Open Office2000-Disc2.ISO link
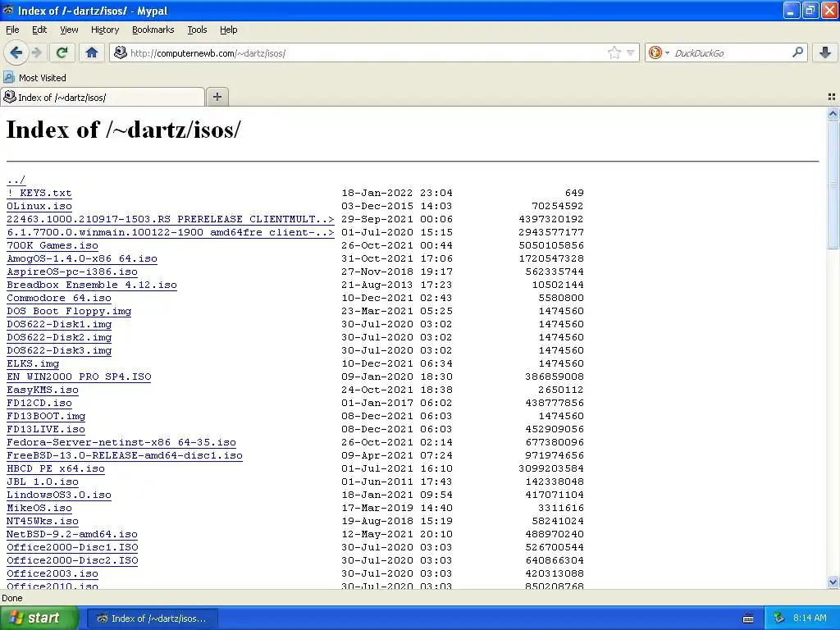This screenshot has width=840, height=630. 72,560
